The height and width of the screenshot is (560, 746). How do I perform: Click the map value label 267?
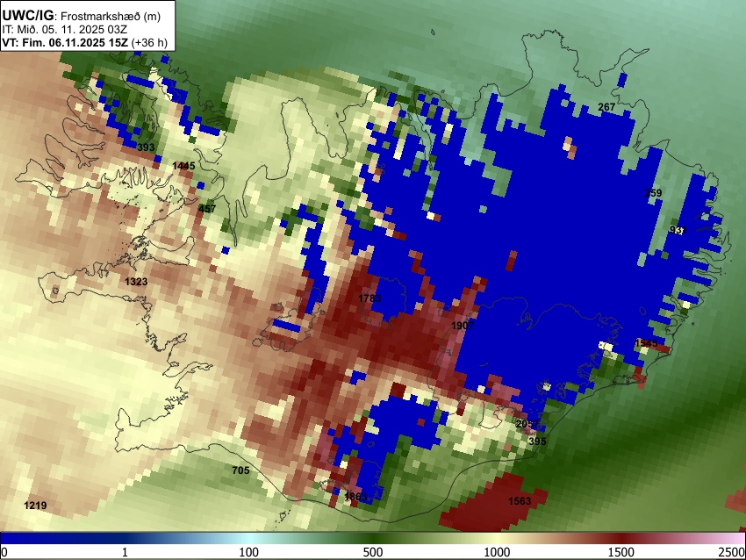[x=606, y=107]
